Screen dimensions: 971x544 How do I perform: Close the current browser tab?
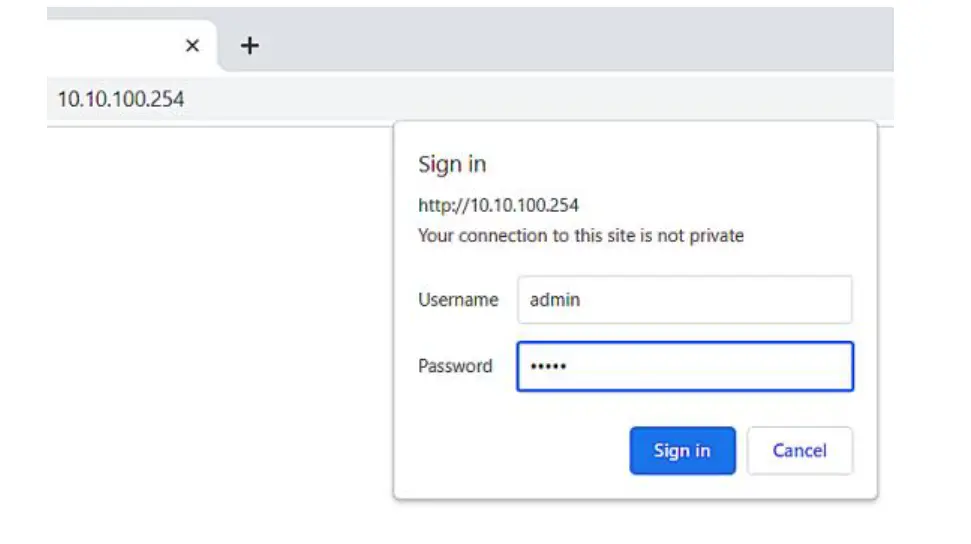pos(193,46)
